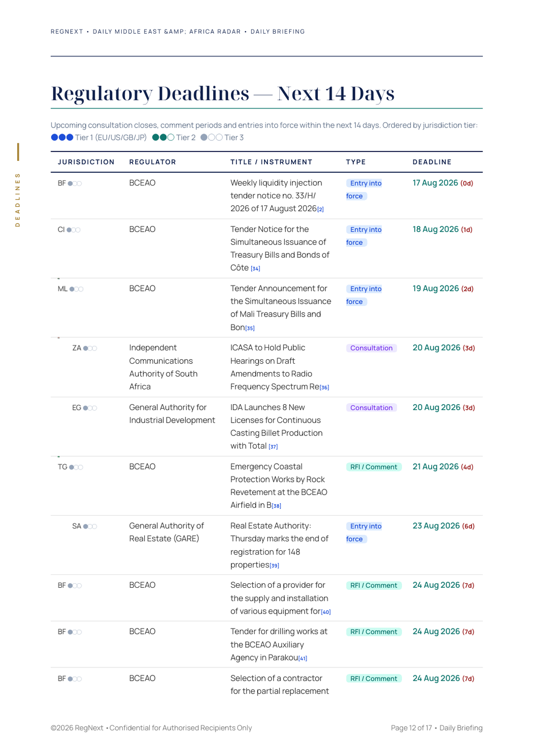Screen dimensions: 534x756
Task: Select the JURISDICTION column header
Action: pos(86,162)
